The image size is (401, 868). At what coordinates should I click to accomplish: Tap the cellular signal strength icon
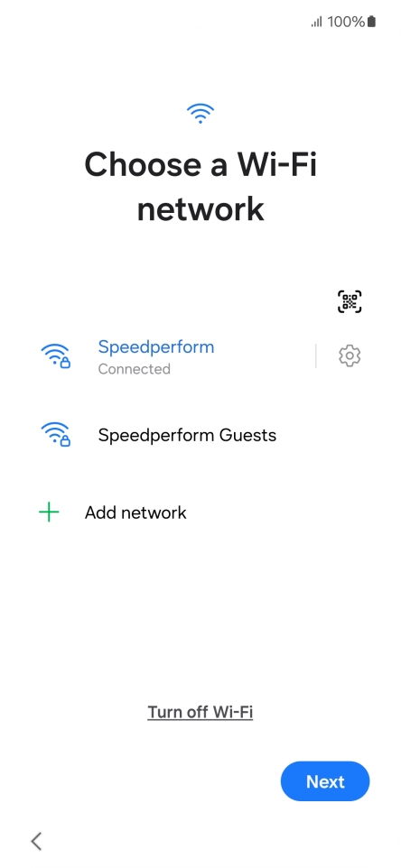(317, 23)
